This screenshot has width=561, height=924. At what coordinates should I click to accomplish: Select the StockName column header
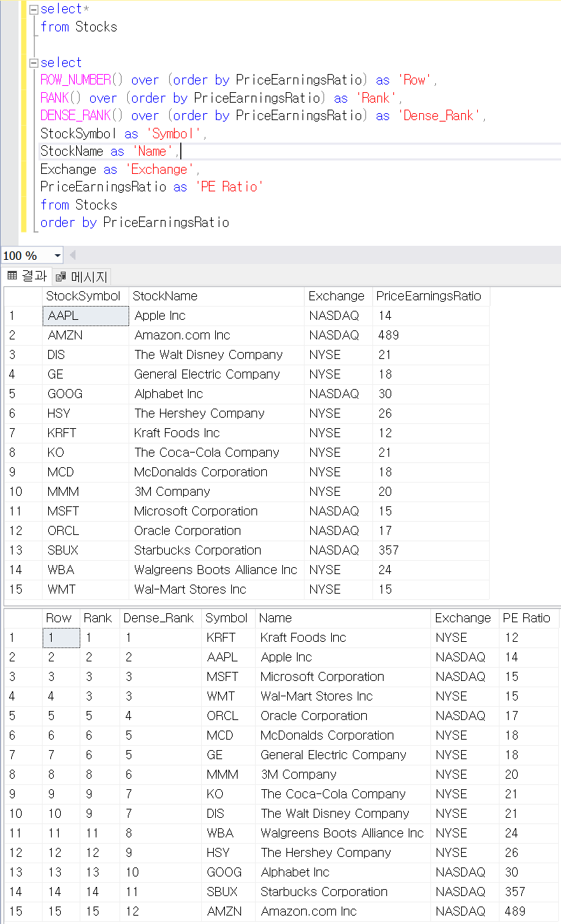pyautogui.click(x=217, y=296)
